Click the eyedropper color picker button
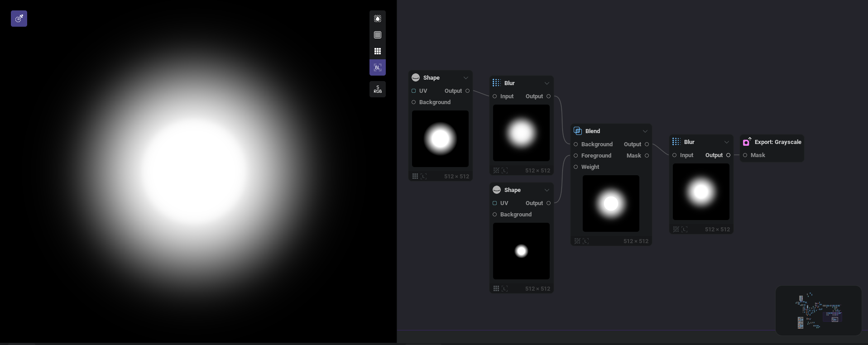This screenshot has width=868, height=345. (19, 19)
